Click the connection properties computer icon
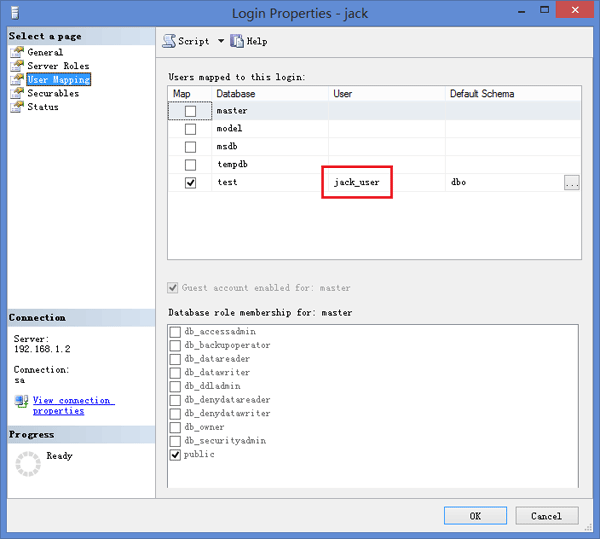The height and width of the screenshot is (539, 600). tap(21, 402)
